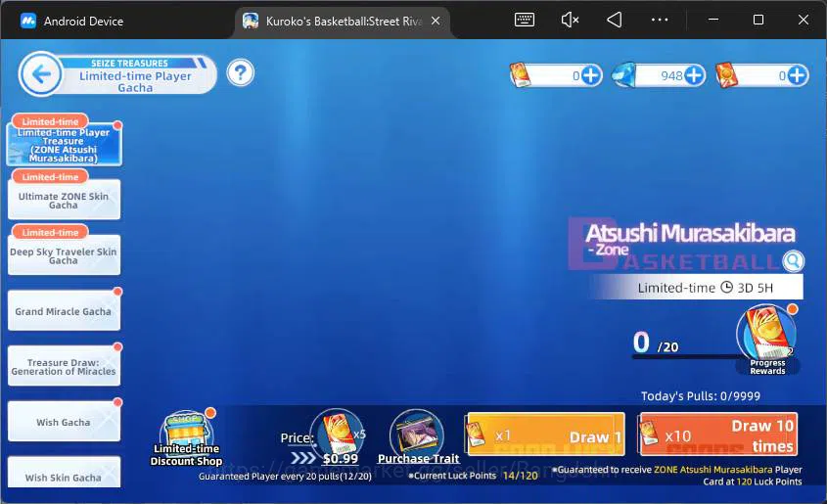Select Grand Miracle Gacha tab
The height and width of the screenshot is (504, 827).
click(x=64, y=311)
